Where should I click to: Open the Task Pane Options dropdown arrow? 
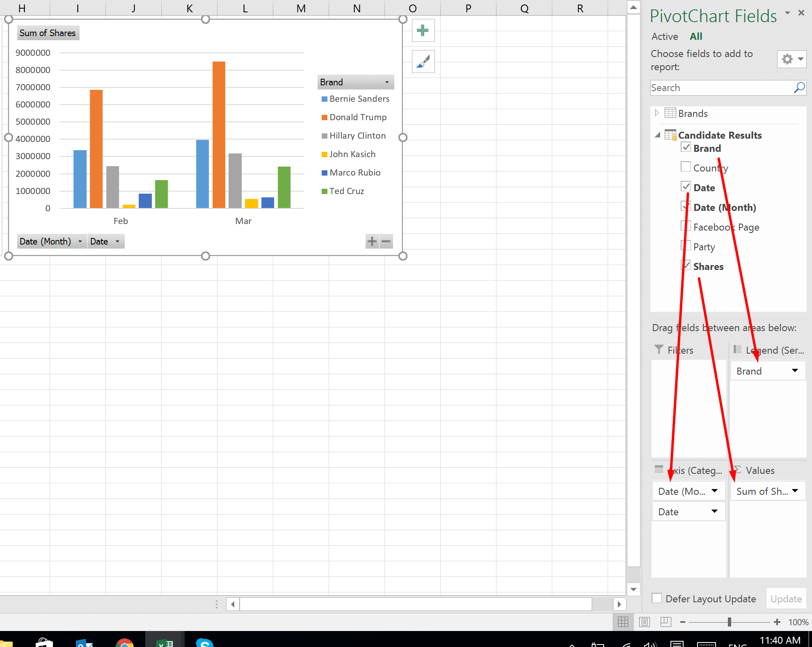click(x=787, y=13)
